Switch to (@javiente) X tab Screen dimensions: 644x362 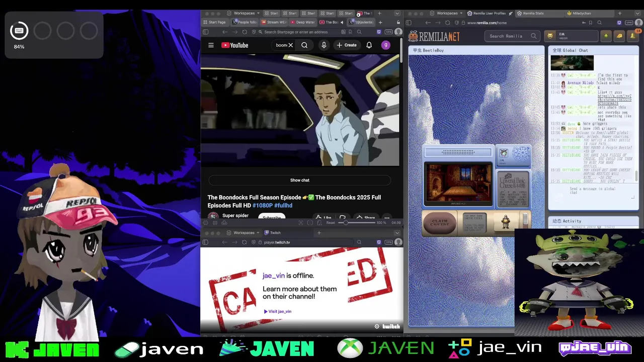click(x=361, y=22)
